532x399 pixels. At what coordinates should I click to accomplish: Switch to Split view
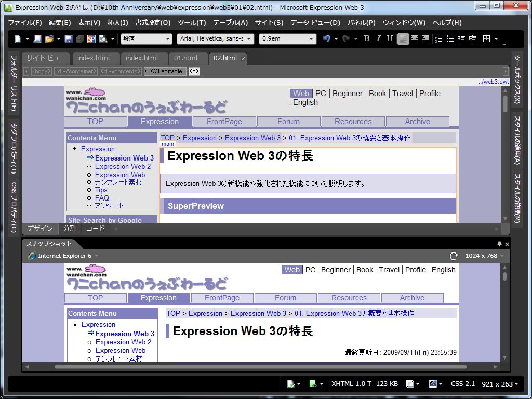(70, 229)
